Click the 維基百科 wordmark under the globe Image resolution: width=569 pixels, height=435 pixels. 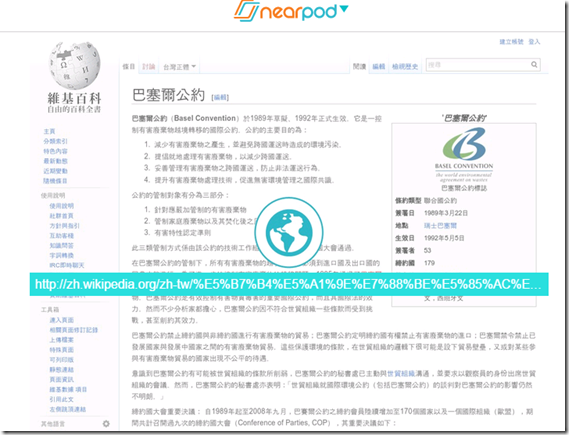(x=74, y=98)
